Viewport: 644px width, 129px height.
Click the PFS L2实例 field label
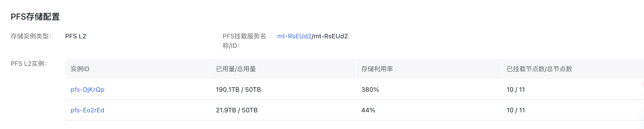pos(29,64)
